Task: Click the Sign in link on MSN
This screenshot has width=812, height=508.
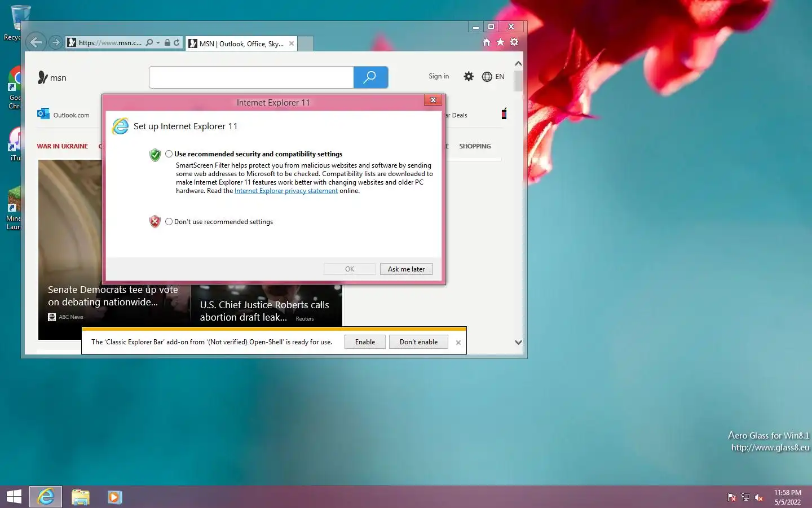Action: point(439,76)
